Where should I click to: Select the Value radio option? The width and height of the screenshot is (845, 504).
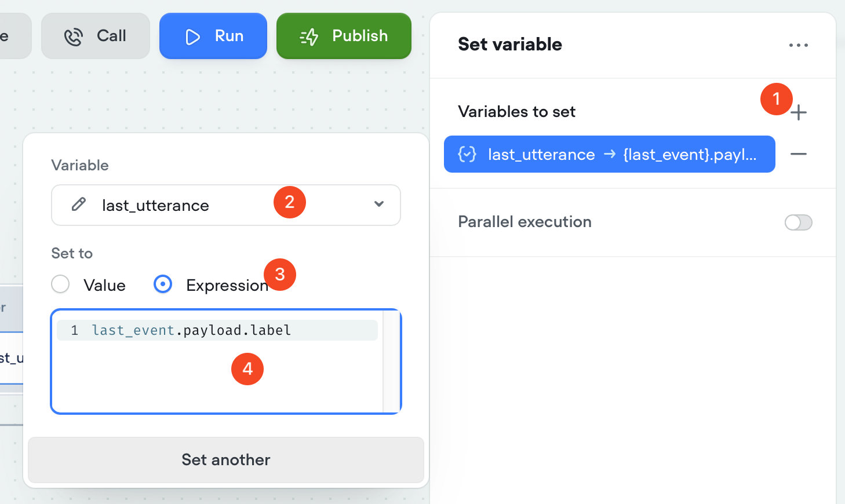pos(60,284)
